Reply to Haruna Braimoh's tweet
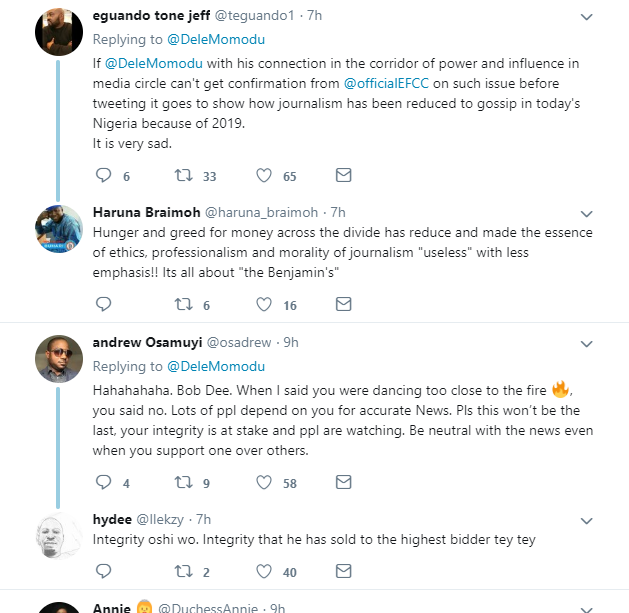Image resolution: width=629 pixels, height=613 pixels. point(103,305)
